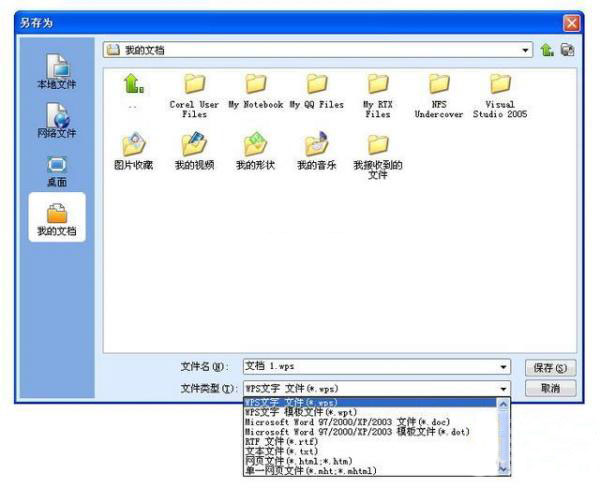Open the 网络文件 location in sidebar
The height and width of the screenshot is (488, 600).
(57, 121)
